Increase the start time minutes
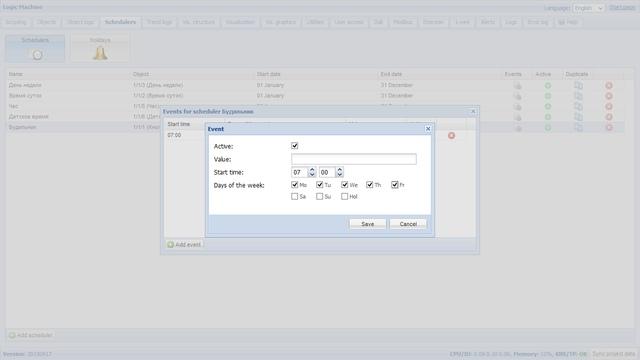Screen dimensions: 640x360 click(339, 169)
